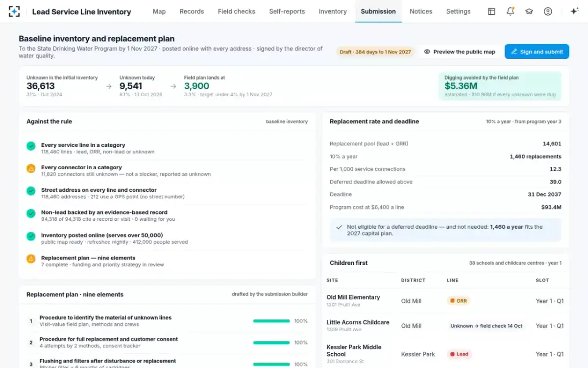Open the Self-reports tab
The height and width of the screenshot is (368, 588).
click(287, 11)
